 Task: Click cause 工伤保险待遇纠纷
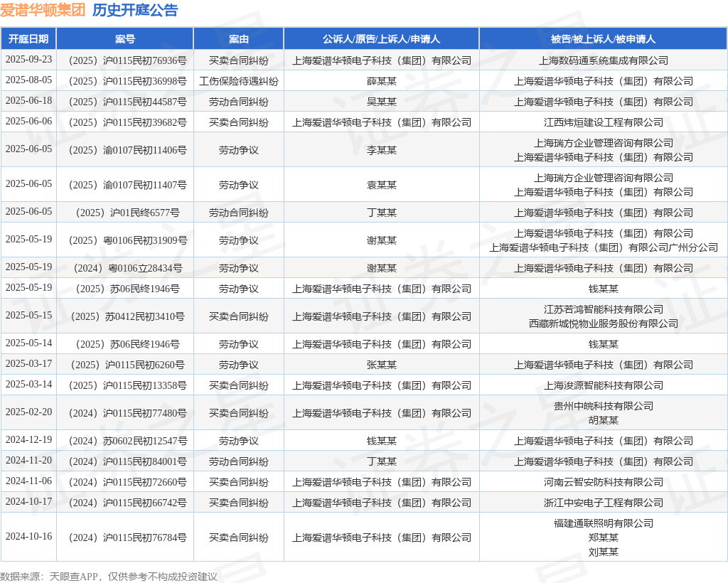(x=239, y=81)
